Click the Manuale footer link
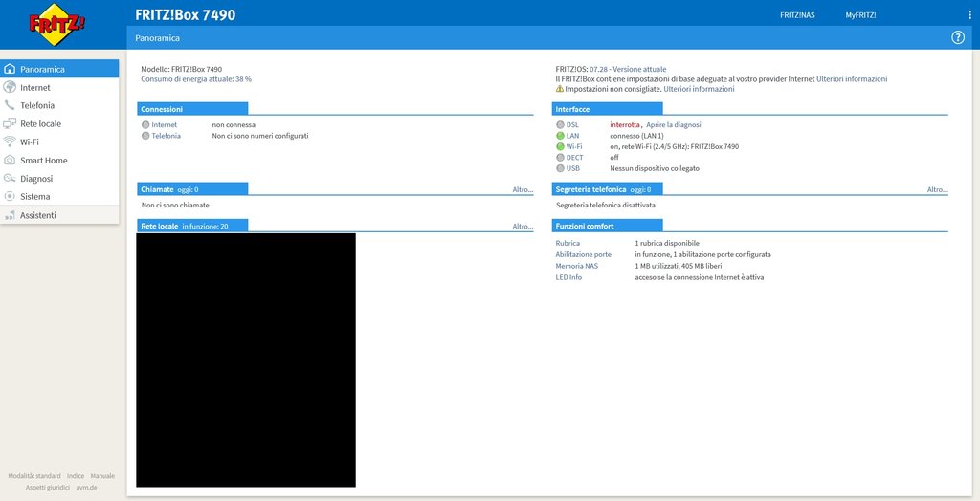Screen dimensions: 980x501 click(x=102, y=476)
